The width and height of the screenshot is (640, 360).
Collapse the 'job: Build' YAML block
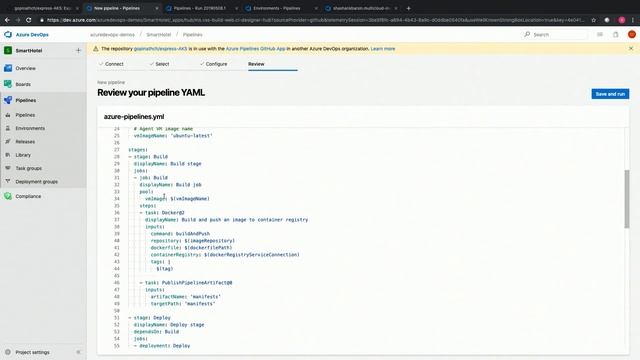(136, 178)
